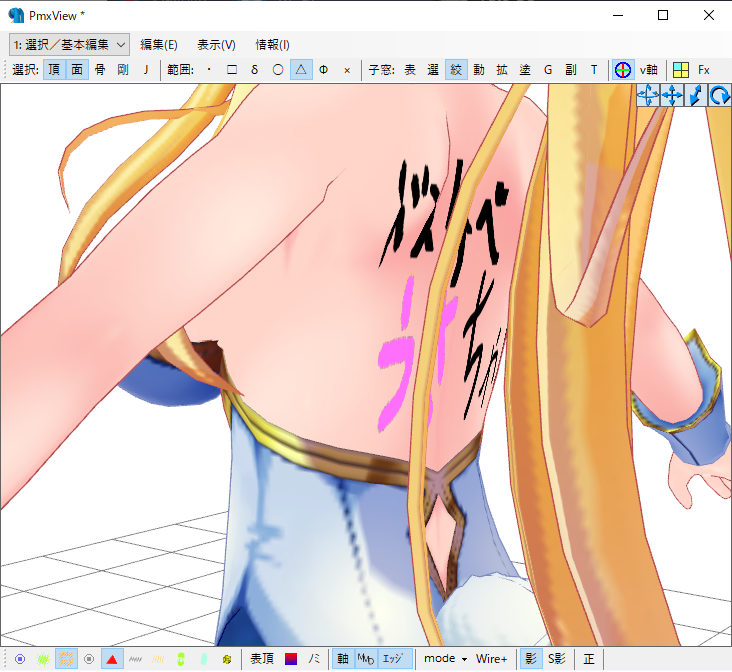Toggle the green hatched display icon
The height and width of the screenshot is (672, 732).
pyautogui.click(x=43, y=659)
